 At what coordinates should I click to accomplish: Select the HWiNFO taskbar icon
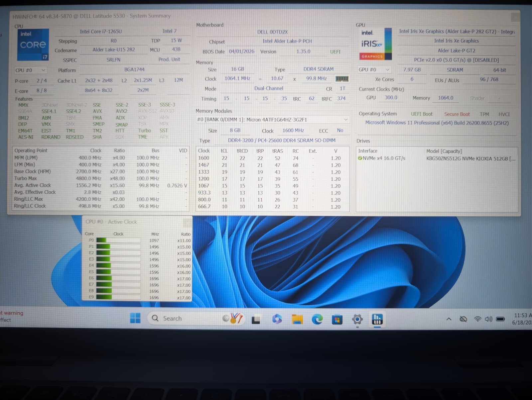point(377,319)
